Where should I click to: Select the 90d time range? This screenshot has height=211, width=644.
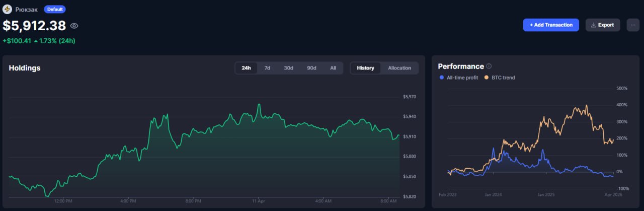[311, 68]
